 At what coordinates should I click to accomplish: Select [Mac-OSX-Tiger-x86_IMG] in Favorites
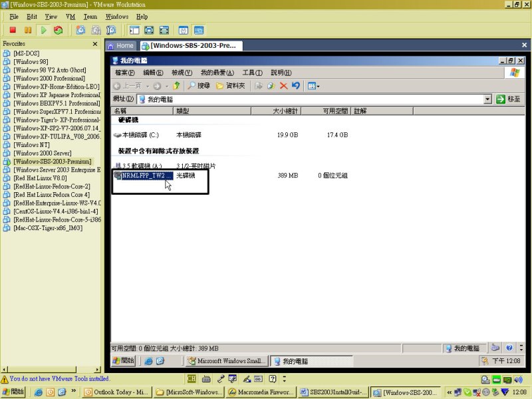tap(48, 228)
